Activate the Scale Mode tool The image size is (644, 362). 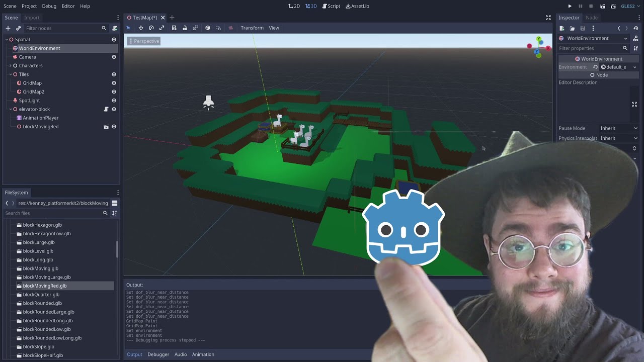162,28
